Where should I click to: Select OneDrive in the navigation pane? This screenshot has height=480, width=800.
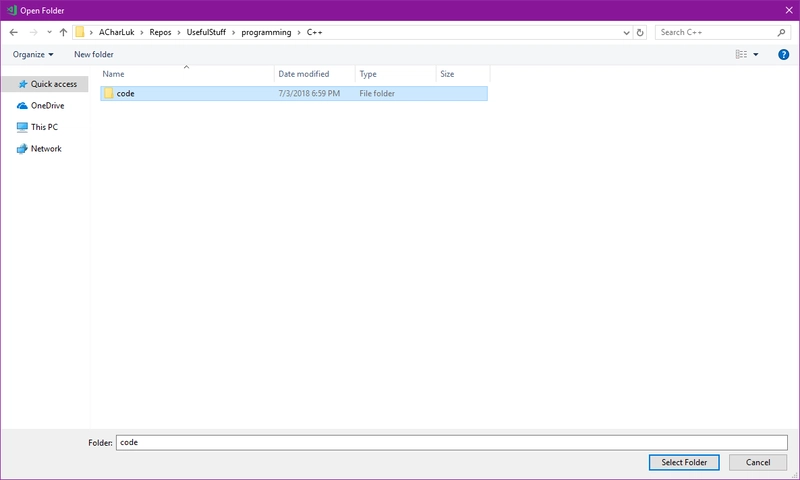pos(47,105)
